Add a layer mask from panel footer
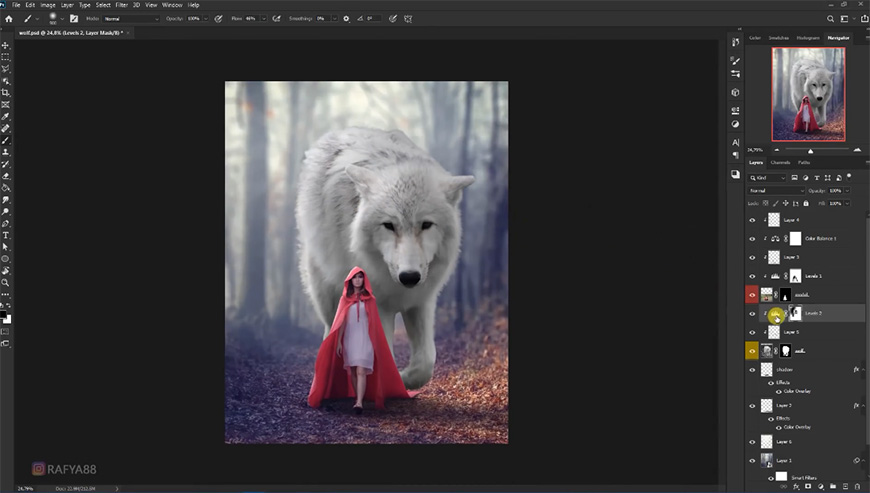Image resolution: width=870 pixels, height=493 pixels. 808,486
